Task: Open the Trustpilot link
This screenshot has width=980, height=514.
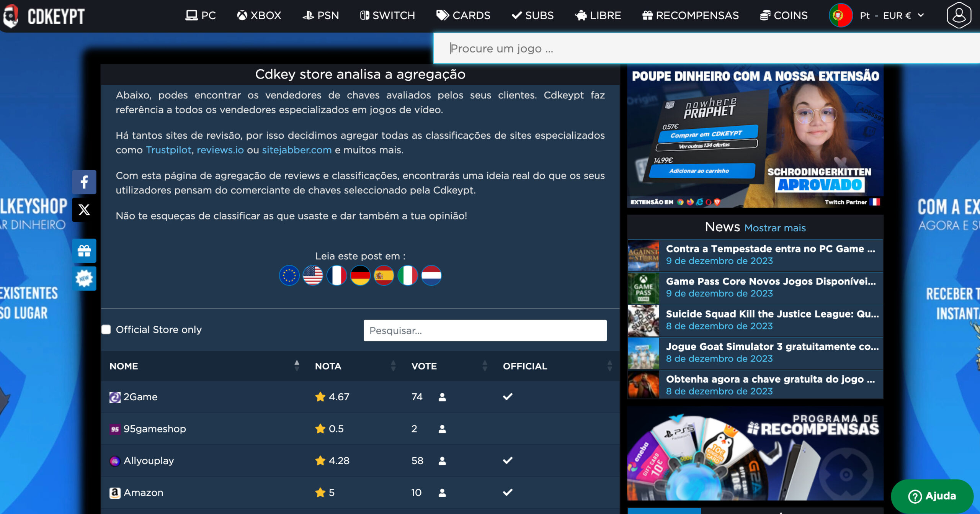Action: pyautogui.click(x=168, y=150)
